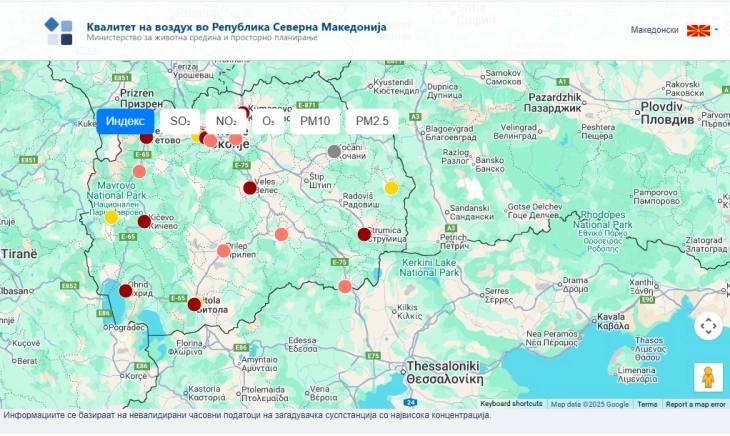The height and width of the screenshot is (436, 730).
Task: Open the dark red marker at Kičevo
Action: [144, 222]
